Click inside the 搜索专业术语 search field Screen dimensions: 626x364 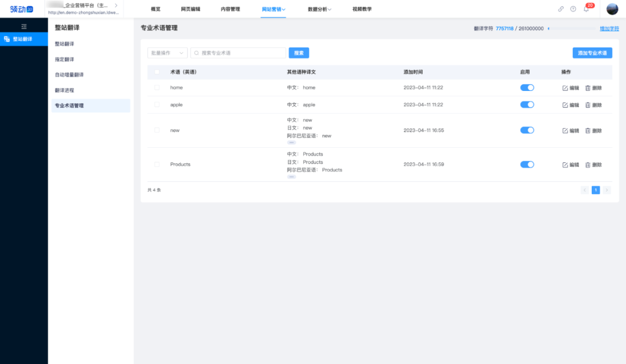click(238, 52)
